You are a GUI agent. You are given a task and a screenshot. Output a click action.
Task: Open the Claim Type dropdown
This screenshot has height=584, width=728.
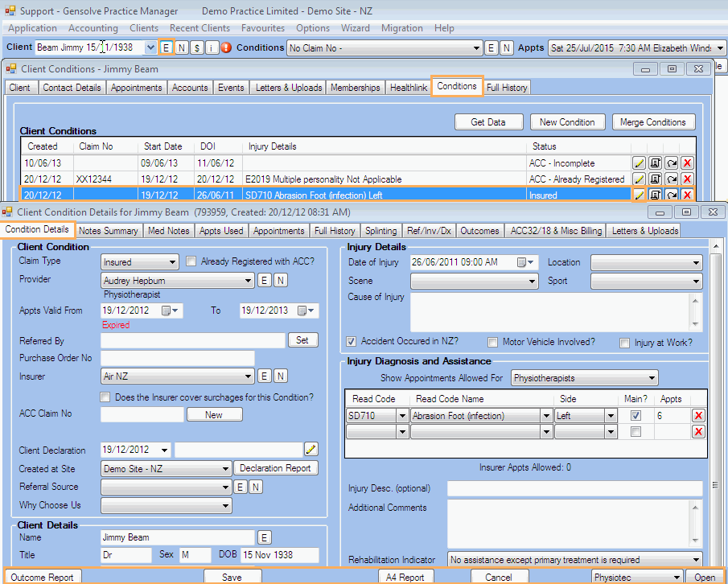[x=140, y=262]
